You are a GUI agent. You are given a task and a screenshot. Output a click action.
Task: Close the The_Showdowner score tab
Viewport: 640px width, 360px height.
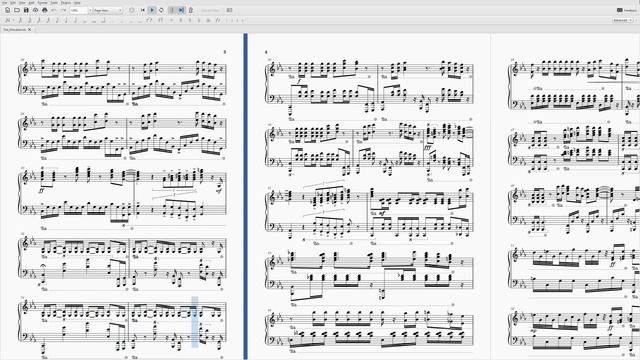pos(29,29)
